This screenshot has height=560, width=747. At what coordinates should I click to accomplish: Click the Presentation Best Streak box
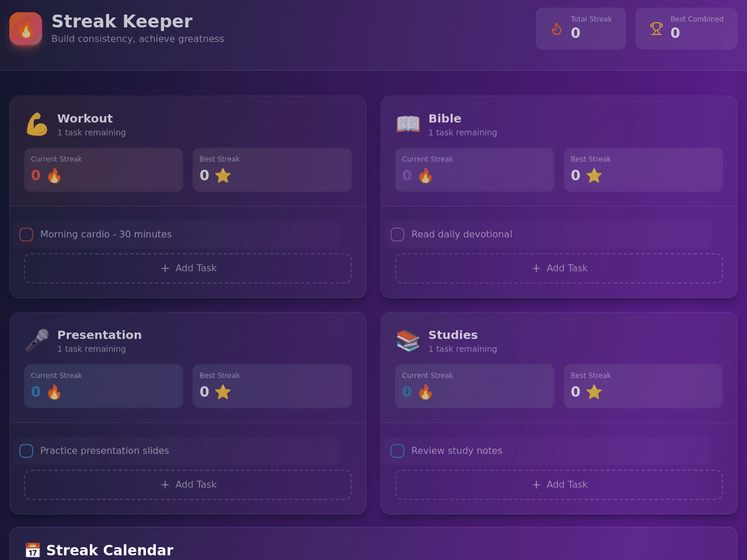(x=272, y=386)
